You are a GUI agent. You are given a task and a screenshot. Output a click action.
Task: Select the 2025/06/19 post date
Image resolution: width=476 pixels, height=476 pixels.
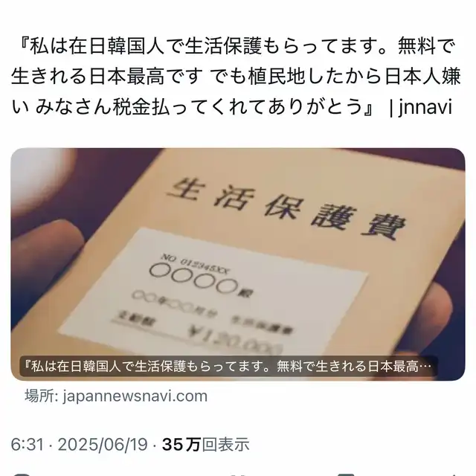pyautogui.click(x=103, y=445)
